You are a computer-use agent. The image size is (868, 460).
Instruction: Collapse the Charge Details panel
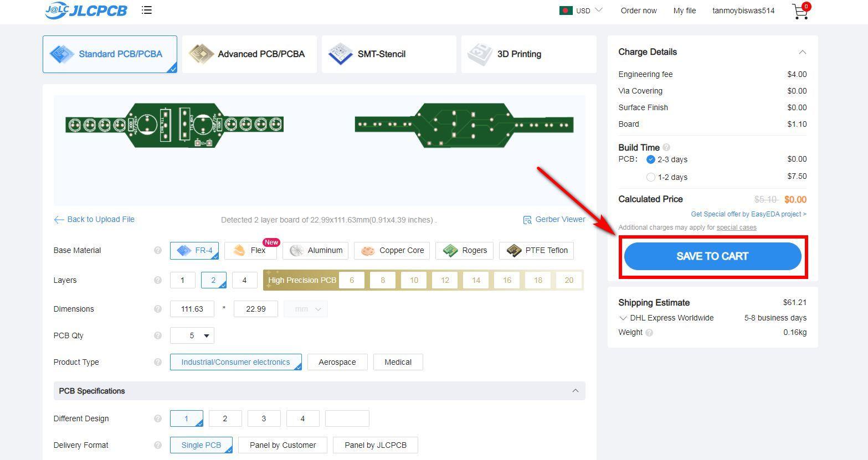point(802,52)
